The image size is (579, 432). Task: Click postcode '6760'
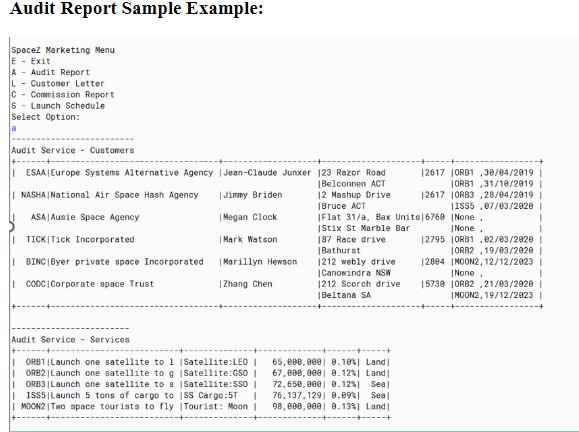point(435,217)
